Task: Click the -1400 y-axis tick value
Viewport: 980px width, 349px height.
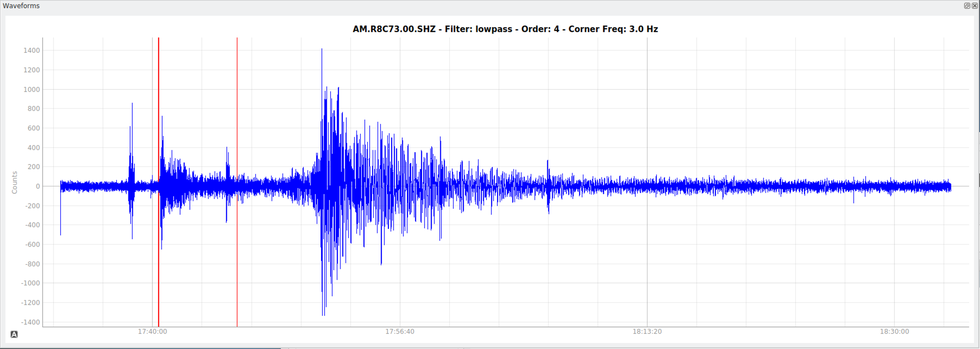Action: (30, 322)
